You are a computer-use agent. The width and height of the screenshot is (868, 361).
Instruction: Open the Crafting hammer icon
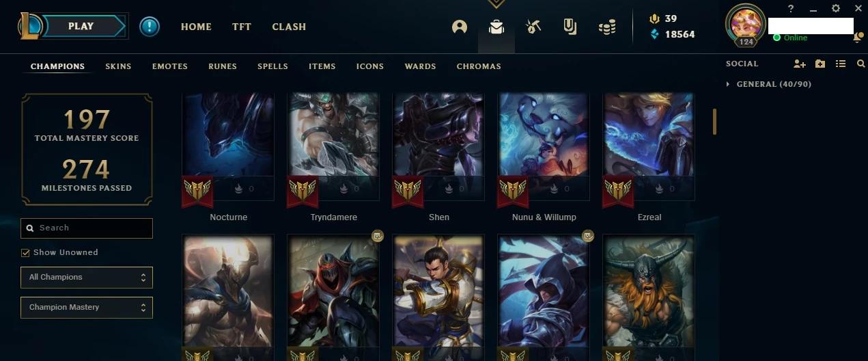tap(533, 27)
